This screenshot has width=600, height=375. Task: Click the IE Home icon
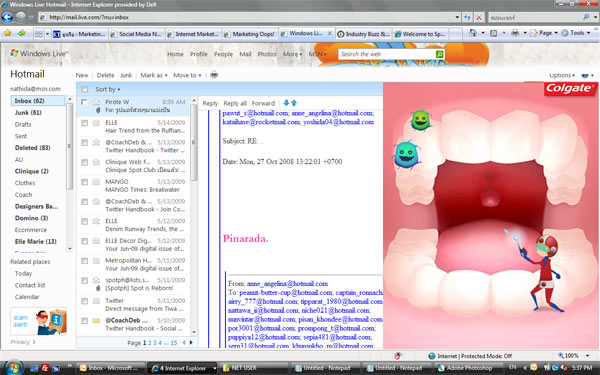(x=473, y=33)
